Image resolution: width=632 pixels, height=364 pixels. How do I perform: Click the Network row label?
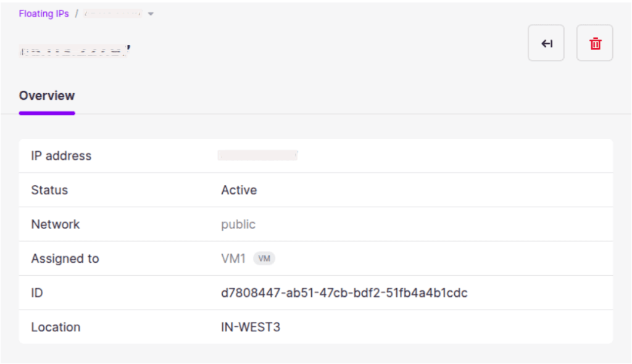pos(56,224)
